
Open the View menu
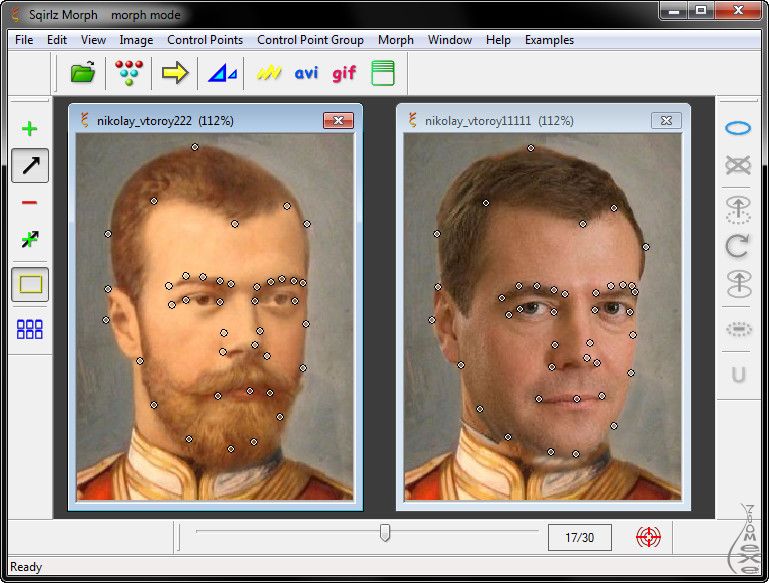tap(93, 40)
